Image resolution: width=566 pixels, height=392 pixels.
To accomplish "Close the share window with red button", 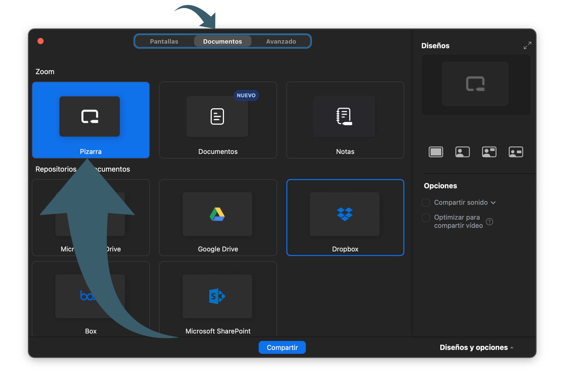I will [41, 41].
